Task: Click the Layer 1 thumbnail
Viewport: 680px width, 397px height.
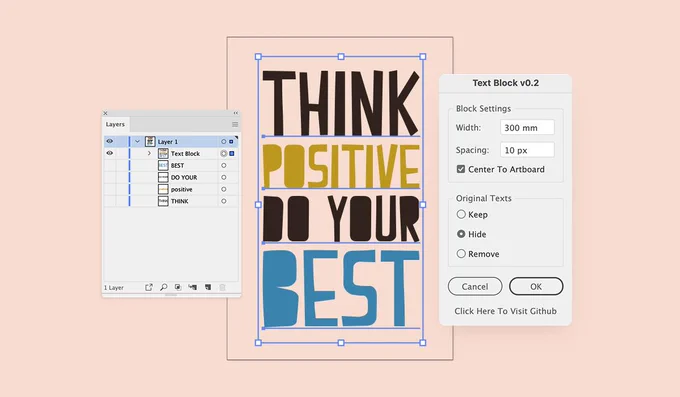Action: click(150, 141)
